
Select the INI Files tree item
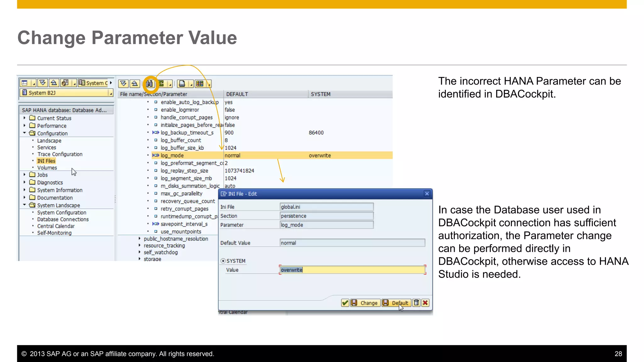pyautogui.click(x=46, y=161)
